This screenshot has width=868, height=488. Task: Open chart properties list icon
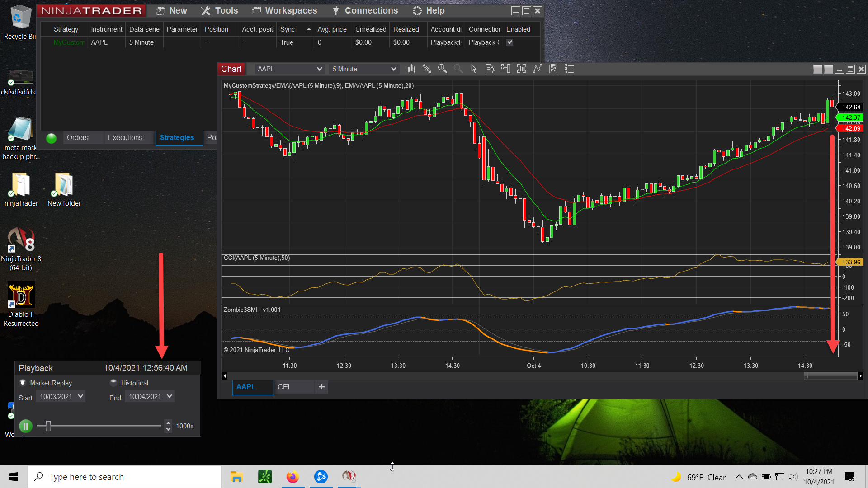569,69
